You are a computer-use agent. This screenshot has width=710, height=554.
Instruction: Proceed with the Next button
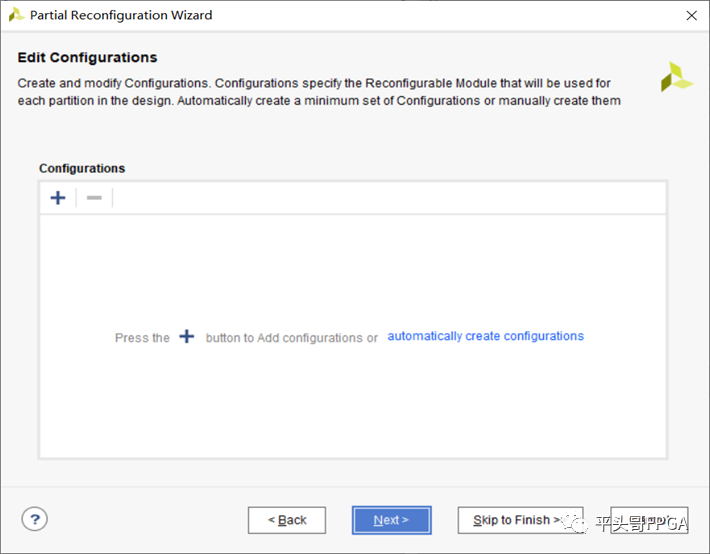[391, 520]
